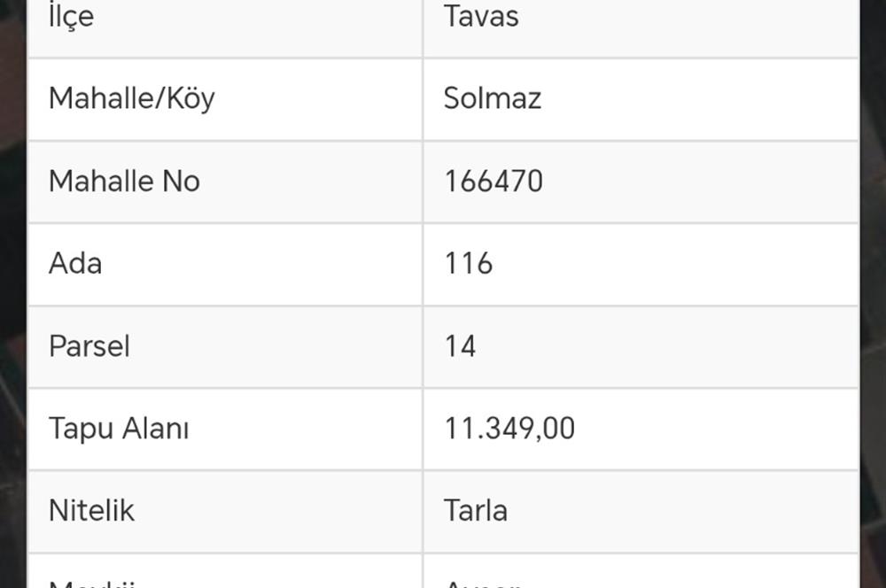Click the map strip left of table
This screenshot has height=588, width=886.
(12, 292)
